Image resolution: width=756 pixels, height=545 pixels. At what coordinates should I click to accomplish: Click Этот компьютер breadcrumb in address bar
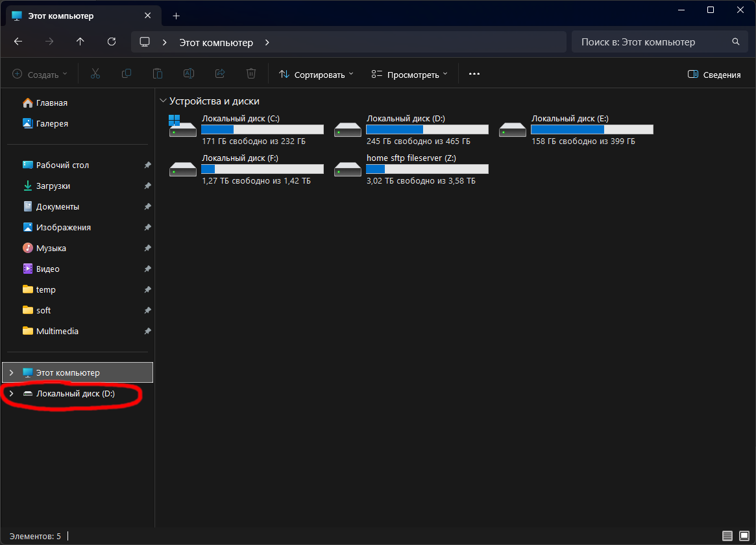pos(216,42)
